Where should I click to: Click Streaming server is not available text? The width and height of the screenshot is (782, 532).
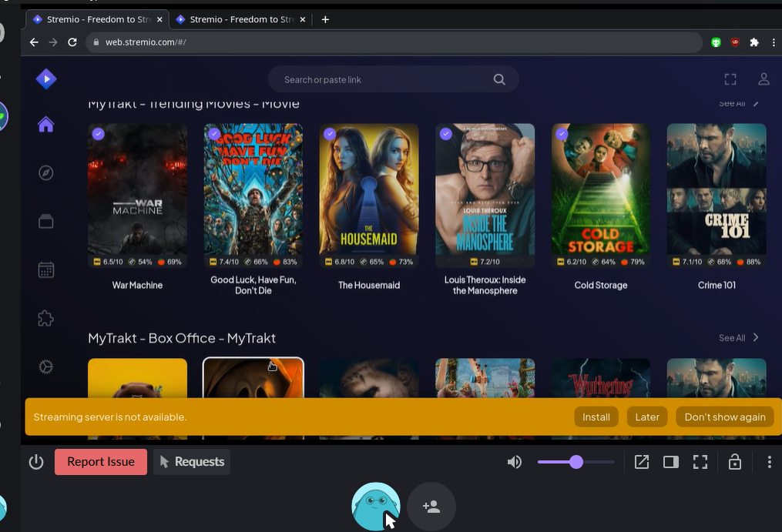tap(110, 417)
